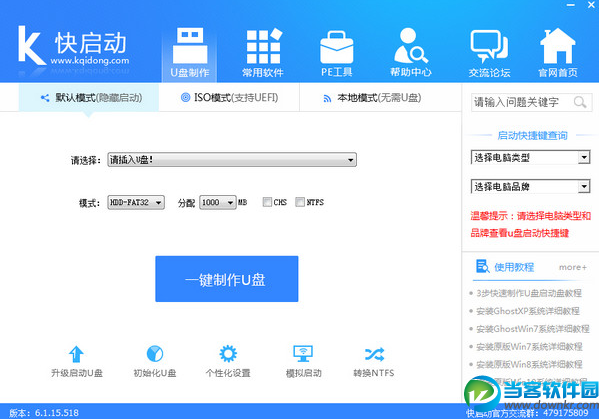This screenshot has width=600, height=419.
Task: Switch to 默认模式(隐藏启动) tab
Action: (89, 98)
